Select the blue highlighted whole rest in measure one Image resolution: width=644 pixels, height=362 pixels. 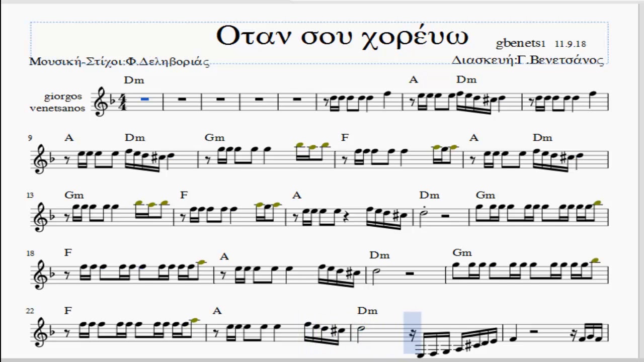point(145,100)
